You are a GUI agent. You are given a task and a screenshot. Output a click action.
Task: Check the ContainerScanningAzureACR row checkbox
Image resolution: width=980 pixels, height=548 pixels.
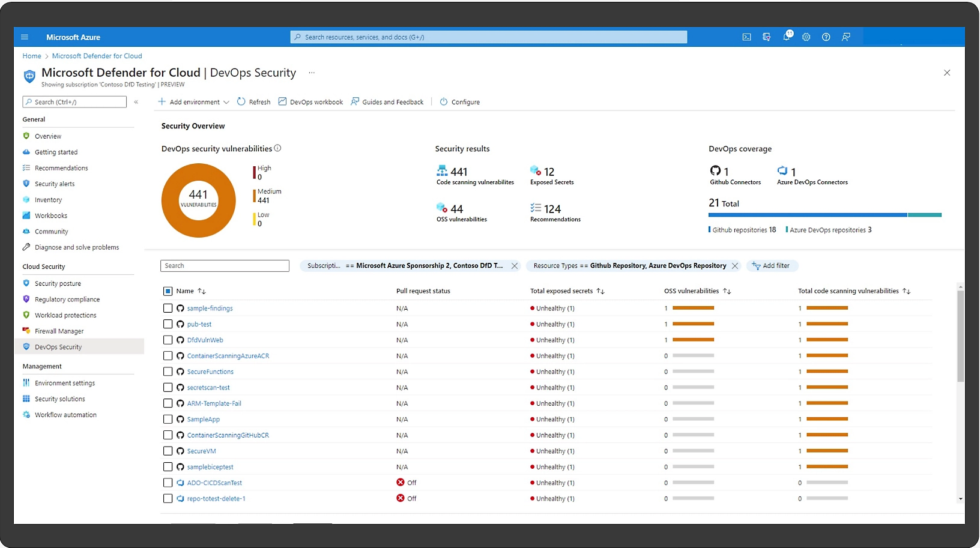tap(168, 356)
